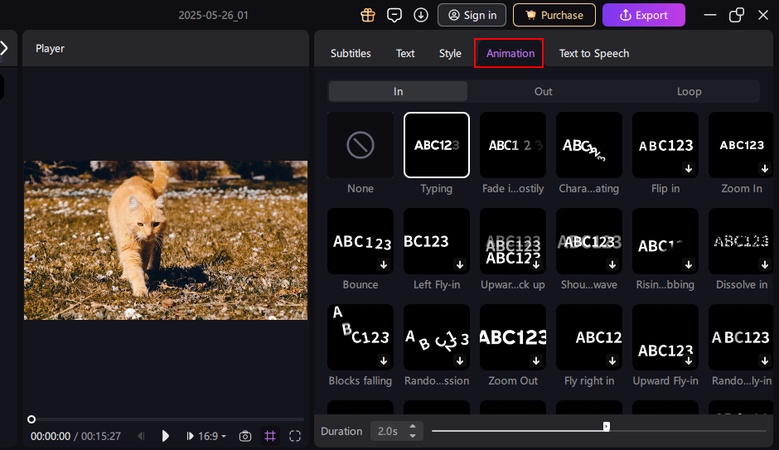Take a snapshot with the camera icon
779x450 pixels.
pyautogui.click(x=245, y=436)
